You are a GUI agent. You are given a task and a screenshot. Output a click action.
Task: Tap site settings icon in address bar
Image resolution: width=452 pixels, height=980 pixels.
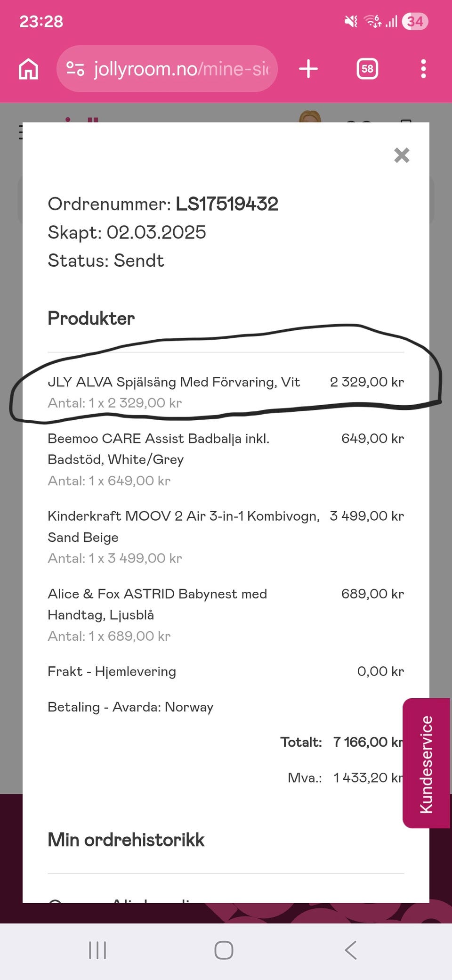[x=75, y=69]
